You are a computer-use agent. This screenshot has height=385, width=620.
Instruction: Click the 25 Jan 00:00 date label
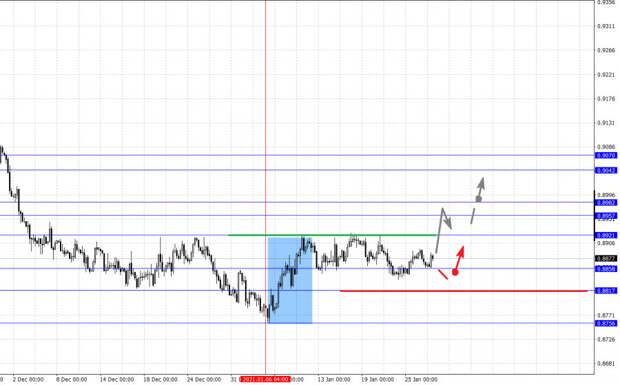click(x=421, y=379)
